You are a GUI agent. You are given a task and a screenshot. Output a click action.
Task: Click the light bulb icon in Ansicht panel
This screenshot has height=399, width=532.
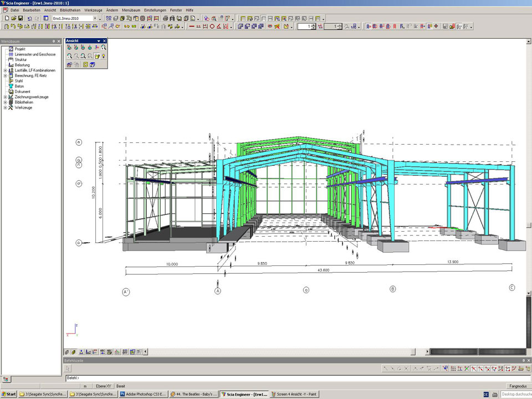pos(104,56)
